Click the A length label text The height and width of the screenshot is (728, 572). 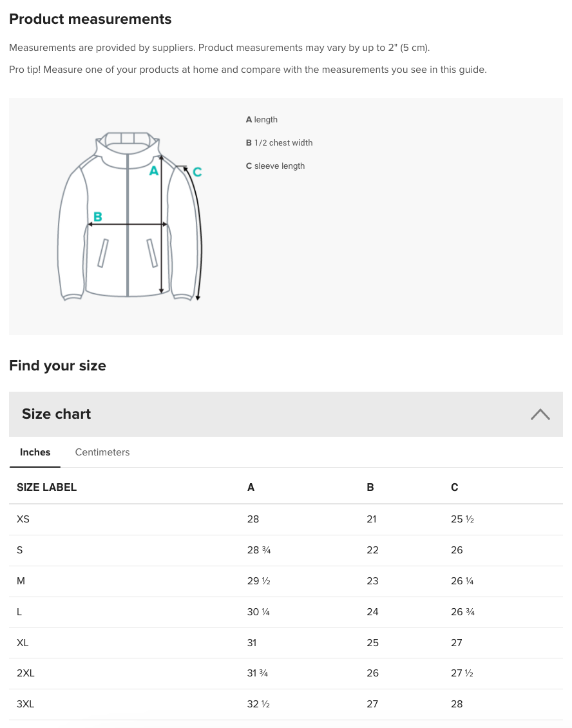tap(262, 119)
